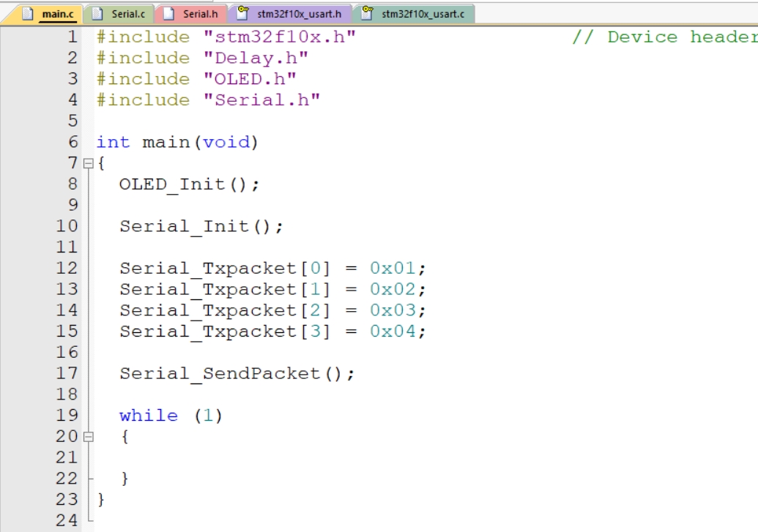Click the #include directive on line 4
Image resolution: width=758 pixels, height=532 pixels.
coord(143,100)
